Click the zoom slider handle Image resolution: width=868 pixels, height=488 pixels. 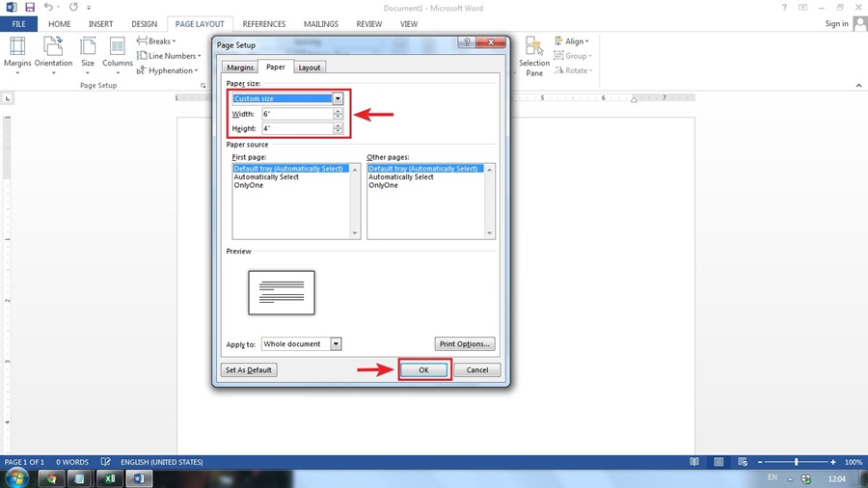[796, 461]
